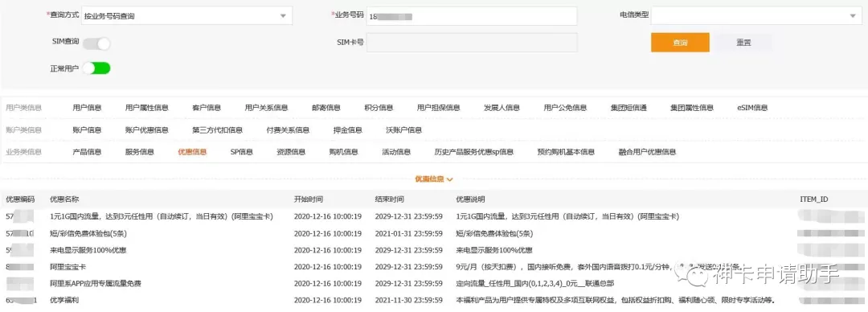
Task: Open the 账户信息 tab
Action: coord(87,130)
